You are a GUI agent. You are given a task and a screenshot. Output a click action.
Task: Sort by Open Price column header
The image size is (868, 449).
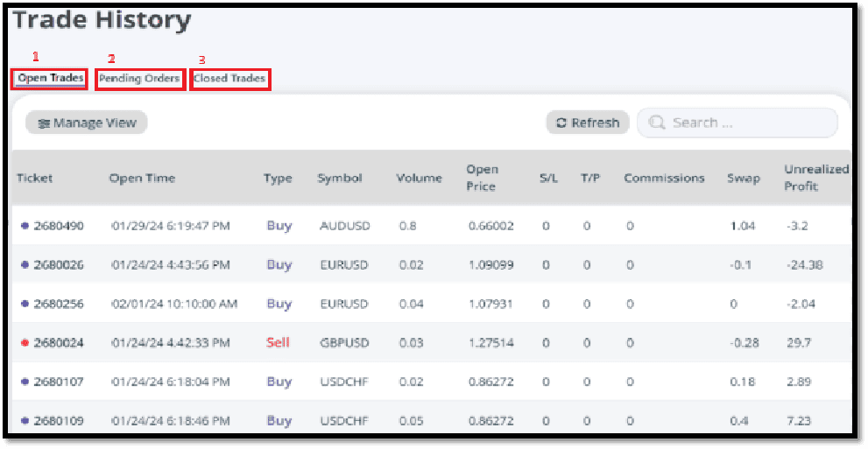coord(482,178)
